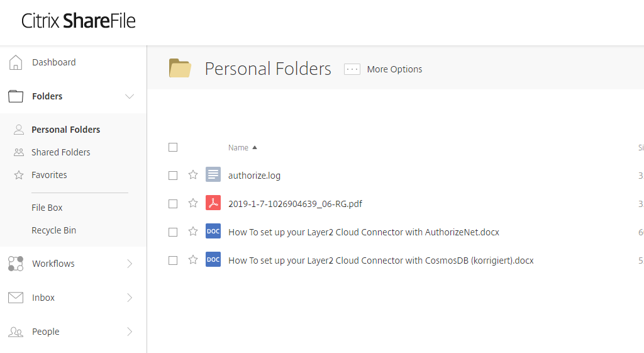
Task: Star the 2019-1-7-1026904639_06-RG.pdf file
Action: (x=193, y=203)
